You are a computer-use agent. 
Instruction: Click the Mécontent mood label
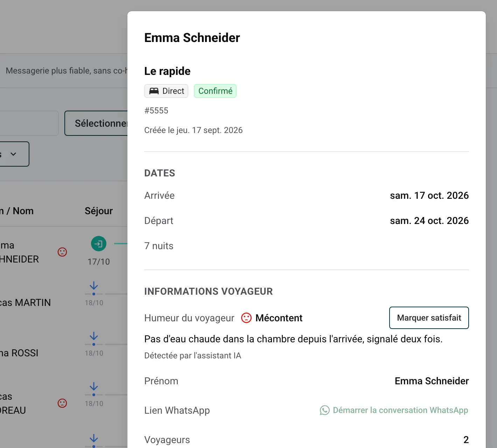pos(279,318)
